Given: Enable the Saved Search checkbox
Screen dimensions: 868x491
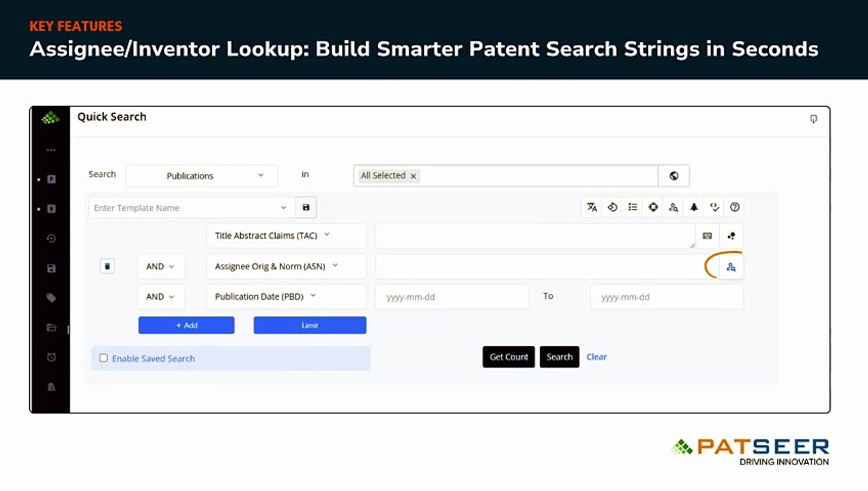Looking at the screenshot, I should tap(104, 358).
